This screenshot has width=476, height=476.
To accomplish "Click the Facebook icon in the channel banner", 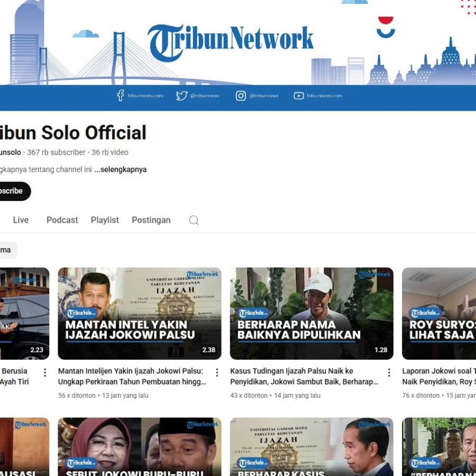I will 120,95.
